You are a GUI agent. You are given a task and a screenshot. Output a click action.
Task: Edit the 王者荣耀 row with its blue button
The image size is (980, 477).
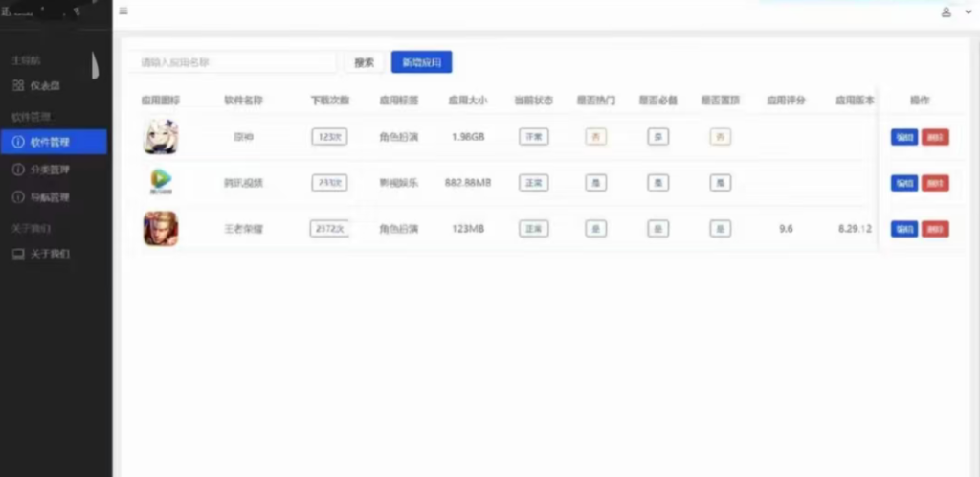(x=904, y=229)
